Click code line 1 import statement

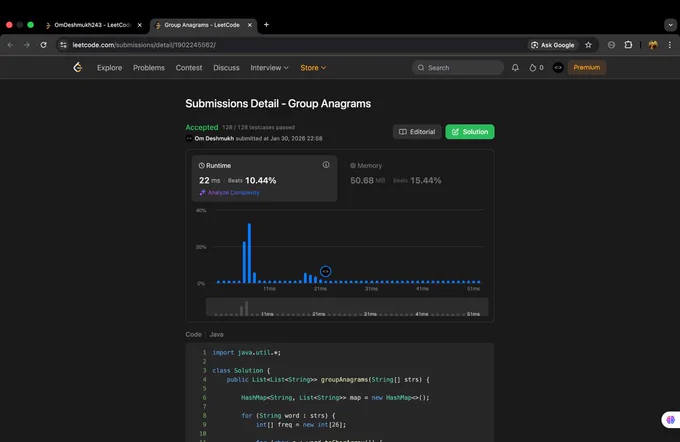pyautogui.click(x=247, y=353)
